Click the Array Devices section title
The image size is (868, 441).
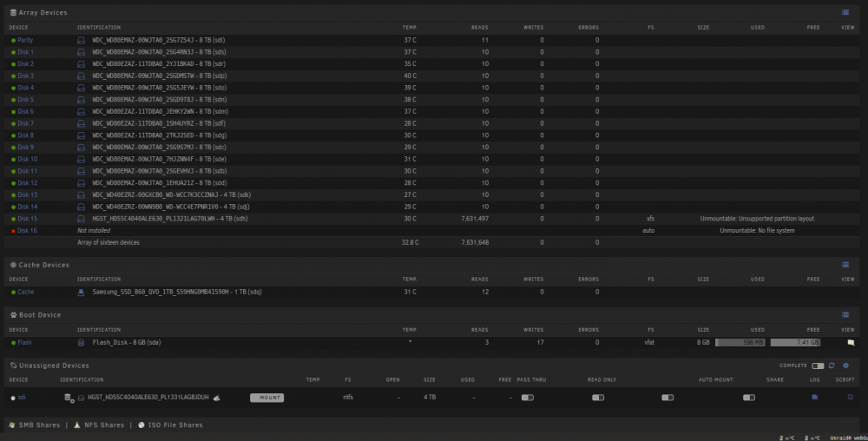(43, 12)
